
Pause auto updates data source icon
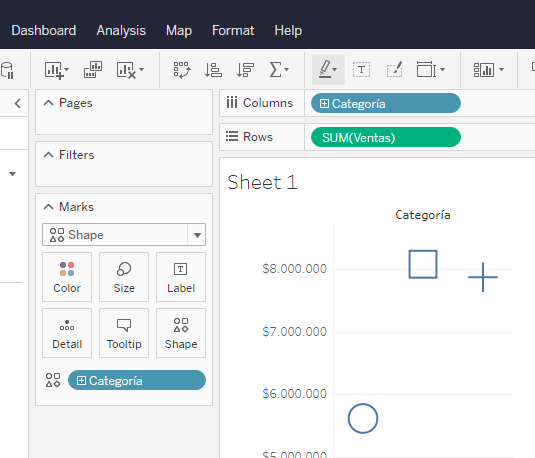[7, 70]
